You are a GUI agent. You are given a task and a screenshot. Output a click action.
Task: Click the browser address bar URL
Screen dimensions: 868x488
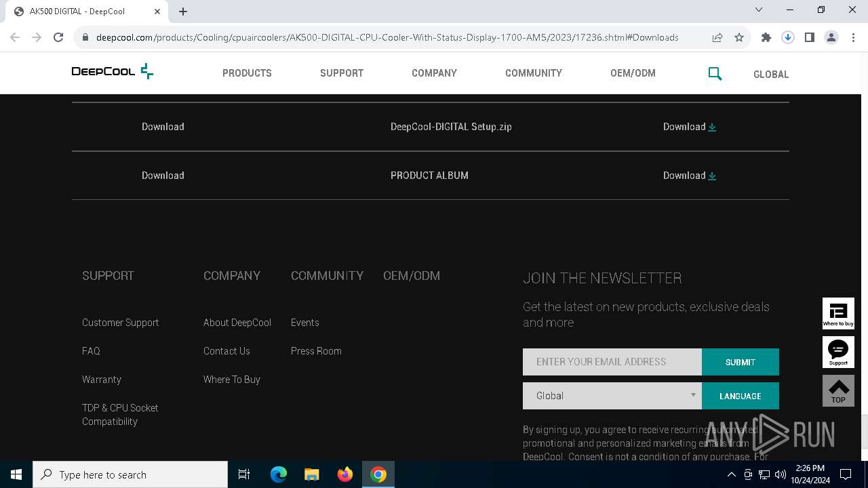click(x=387, y=37)
